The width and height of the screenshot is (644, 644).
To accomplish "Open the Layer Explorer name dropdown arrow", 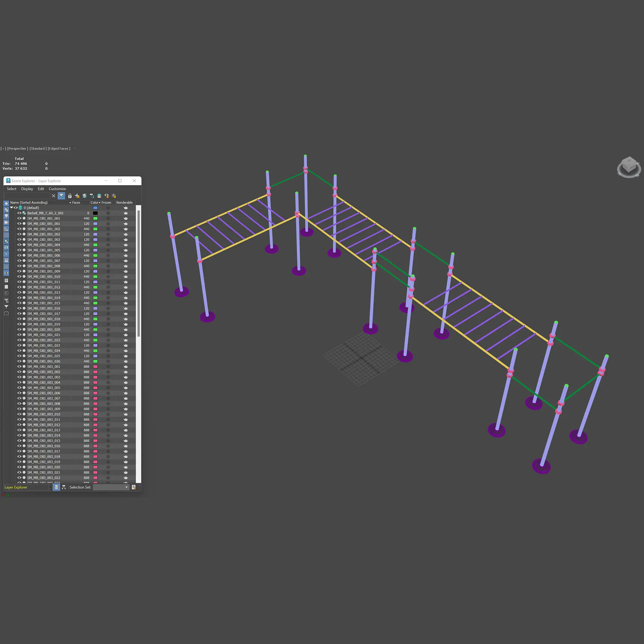I will 50,487.
